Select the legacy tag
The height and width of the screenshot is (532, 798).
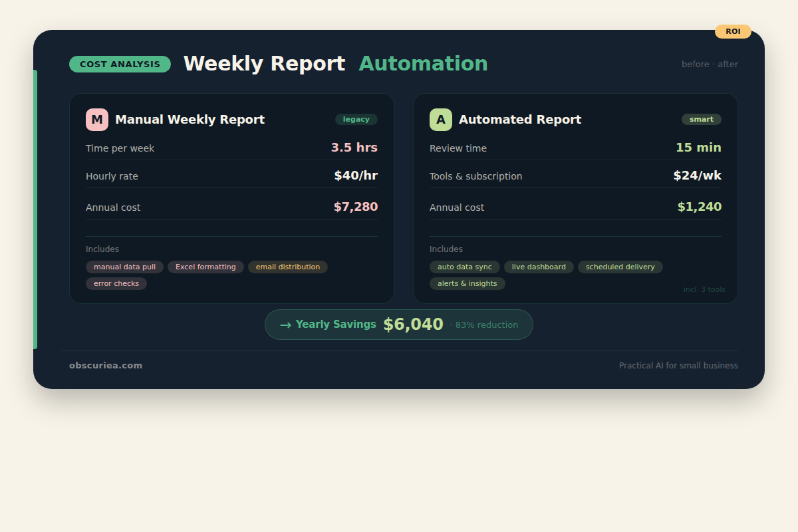(x=356, y=120)
